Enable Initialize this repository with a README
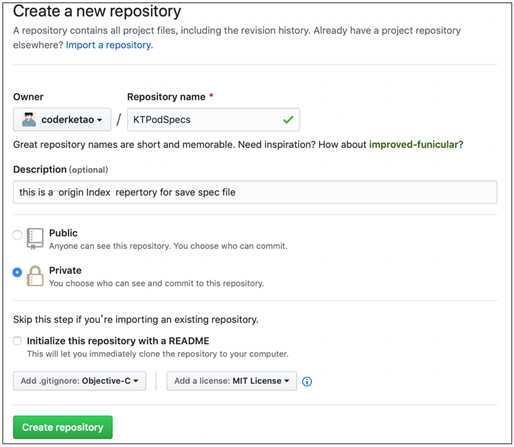The image size is (514, 447). coord(17,341)
